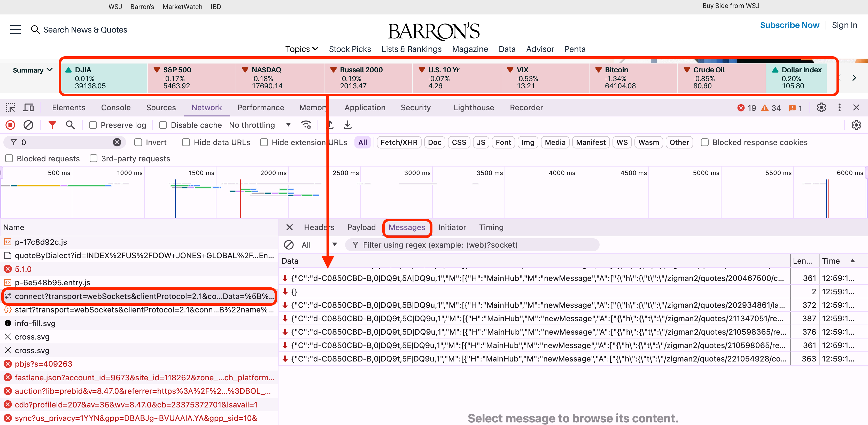The image size is (868, 425).
Task: Switch to the Console tab
Action: click(115, 108)
